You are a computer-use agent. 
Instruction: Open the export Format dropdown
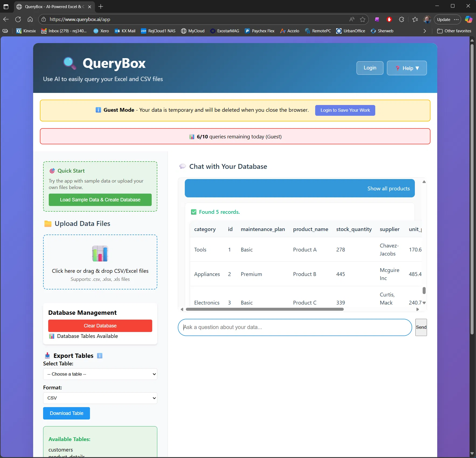coord(100,398)
